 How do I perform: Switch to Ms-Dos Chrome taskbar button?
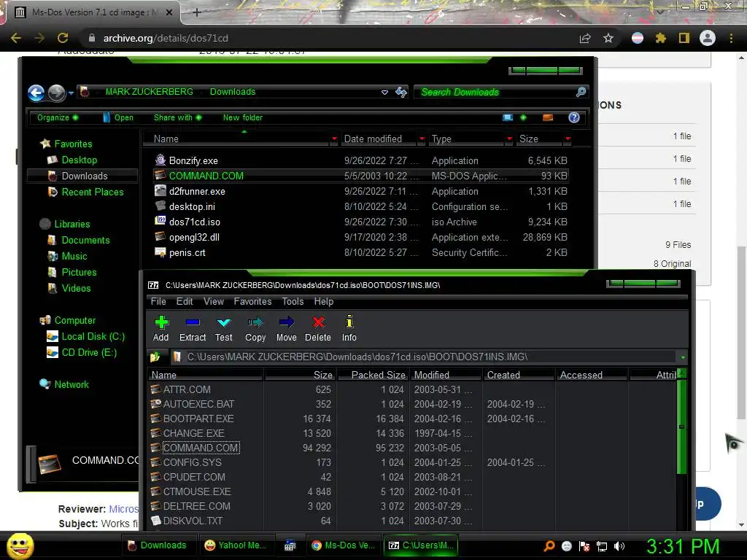343,545
